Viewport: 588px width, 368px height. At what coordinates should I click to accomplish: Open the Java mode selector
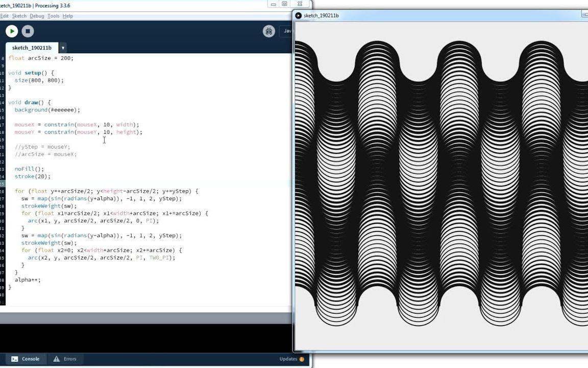coord(287,31)
